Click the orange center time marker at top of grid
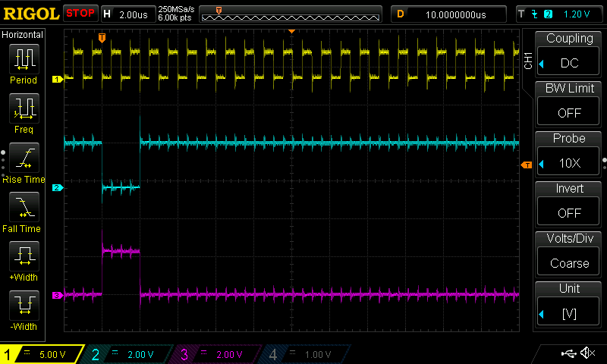 [292, 31]
